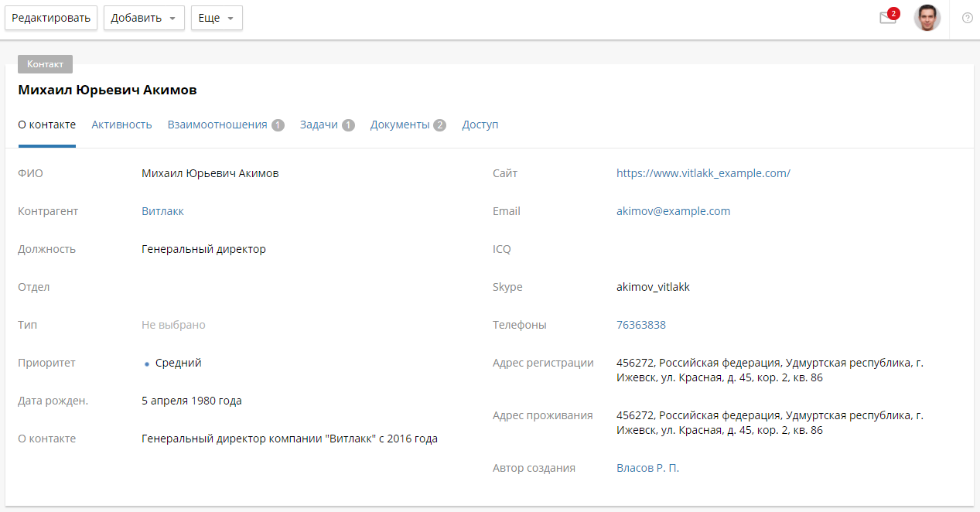Open author Власов Р. П. link
This screenshot has width=980, height=512.
[x=647, y=468]
